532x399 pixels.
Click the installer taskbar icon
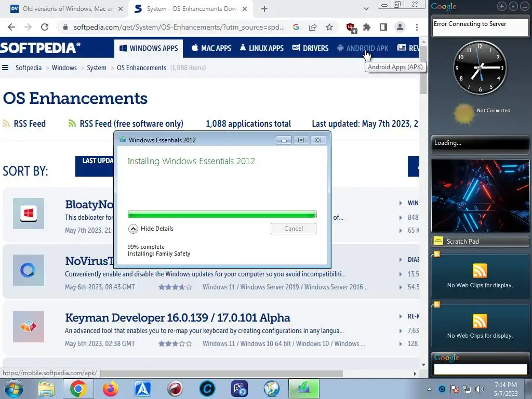tap(304, 389)
